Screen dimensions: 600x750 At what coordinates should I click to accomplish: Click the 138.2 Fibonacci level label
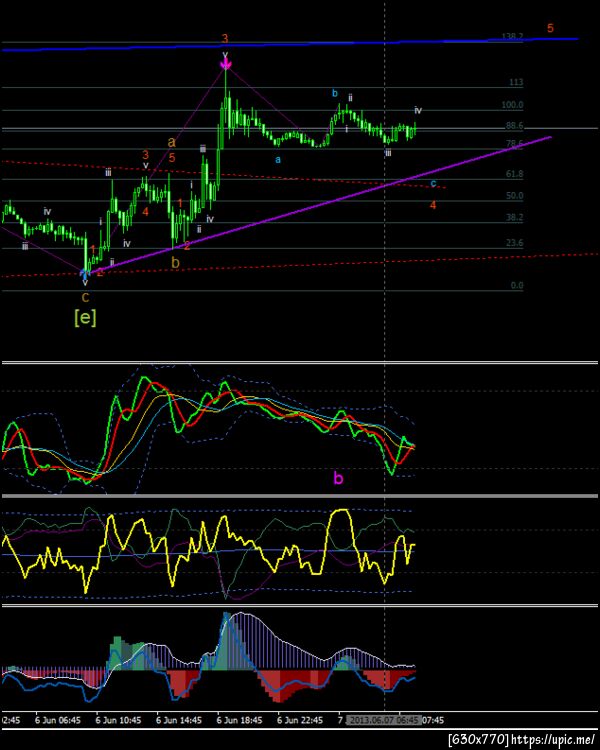[512, 37]
